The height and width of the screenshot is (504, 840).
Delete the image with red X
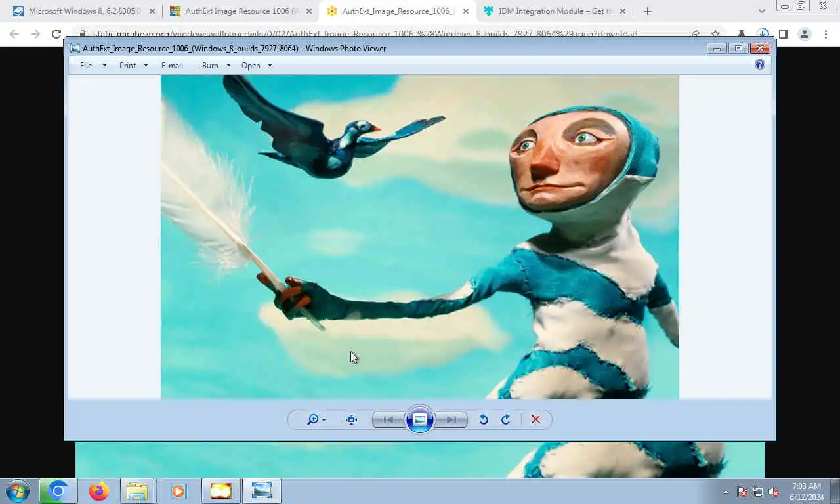coord(535,420)
